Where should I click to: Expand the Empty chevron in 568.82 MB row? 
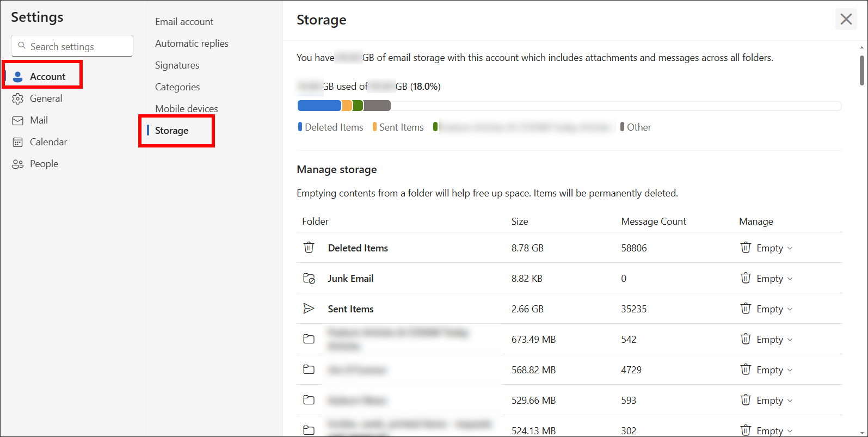pyautogui.click(x=790, y=370)
